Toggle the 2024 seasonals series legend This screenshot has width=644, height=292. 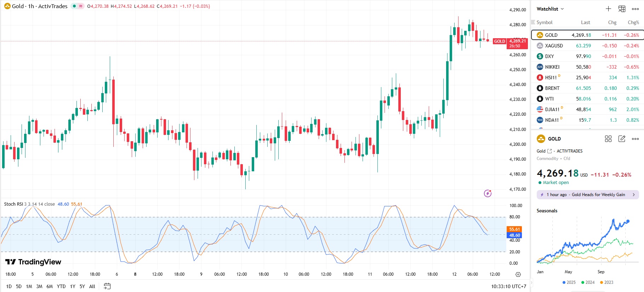click(588, 282)
